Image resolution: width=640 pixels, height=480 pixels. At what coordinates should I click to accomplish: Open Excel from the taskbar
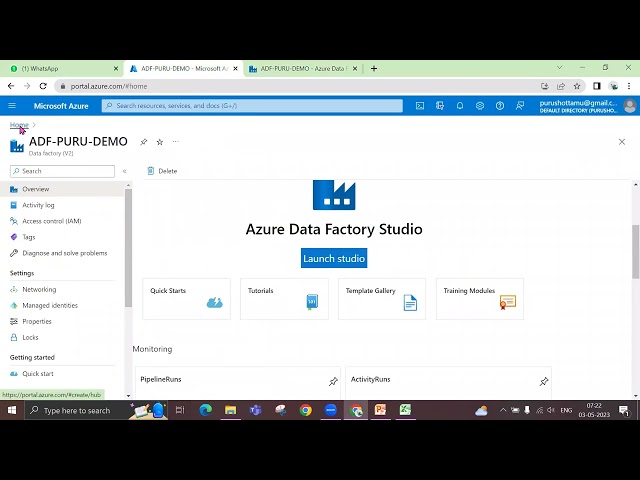point(405,410)
